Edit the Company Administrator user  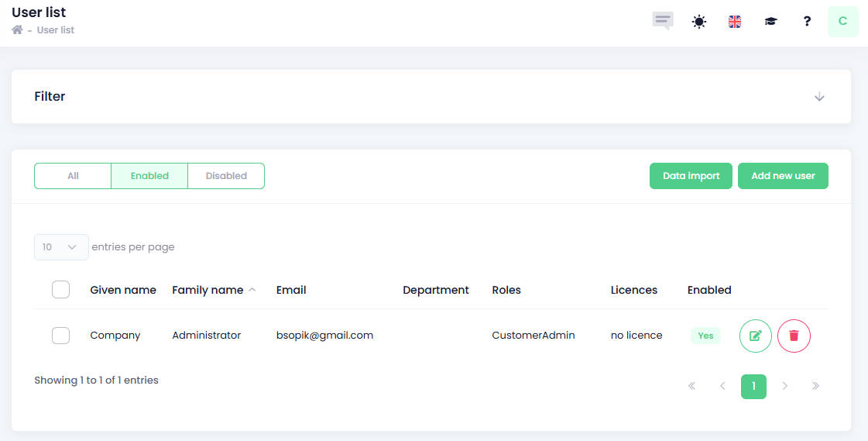coord(755,336)
